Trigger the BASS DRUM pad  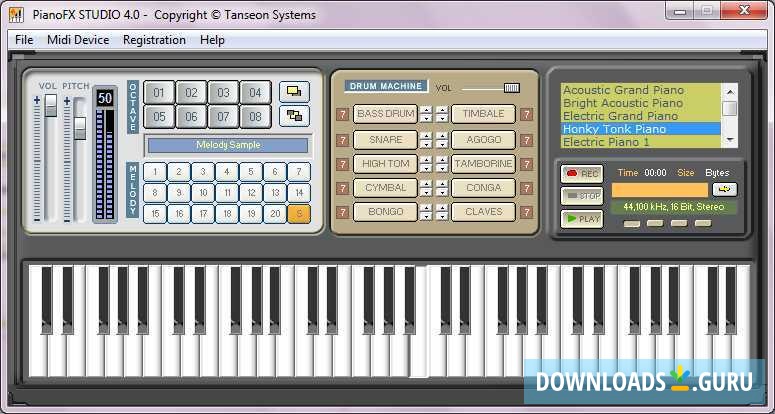pyautogui.click(x=386, y=114)
